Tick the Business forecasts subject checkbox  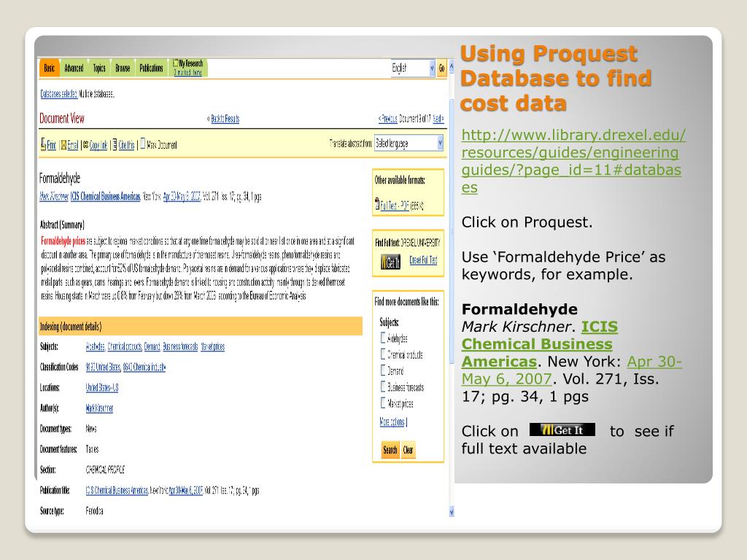[383, 386]
